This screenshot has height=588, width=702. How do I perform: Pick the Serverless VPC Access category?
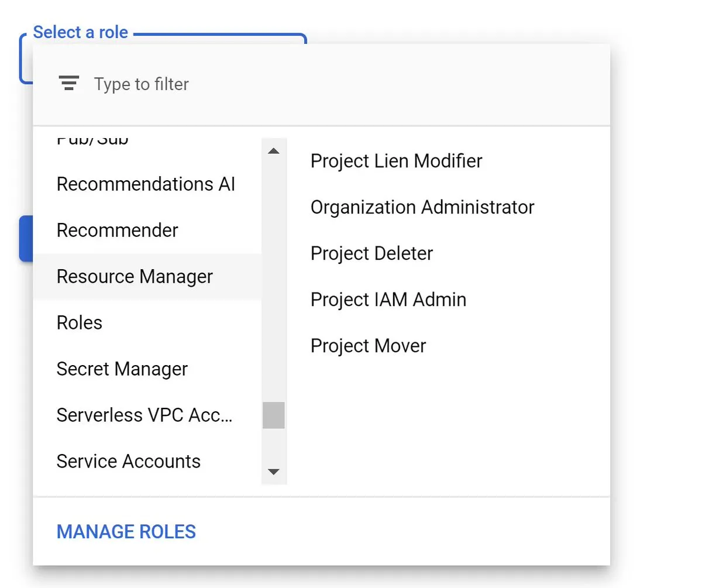(144, 415)
